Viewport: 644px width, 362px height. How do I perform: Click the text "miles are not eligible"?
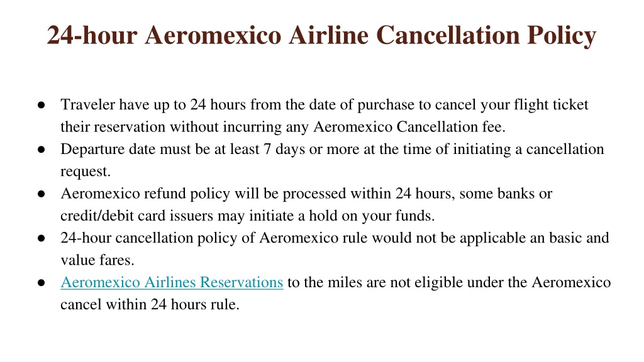[x=395, y=282]
